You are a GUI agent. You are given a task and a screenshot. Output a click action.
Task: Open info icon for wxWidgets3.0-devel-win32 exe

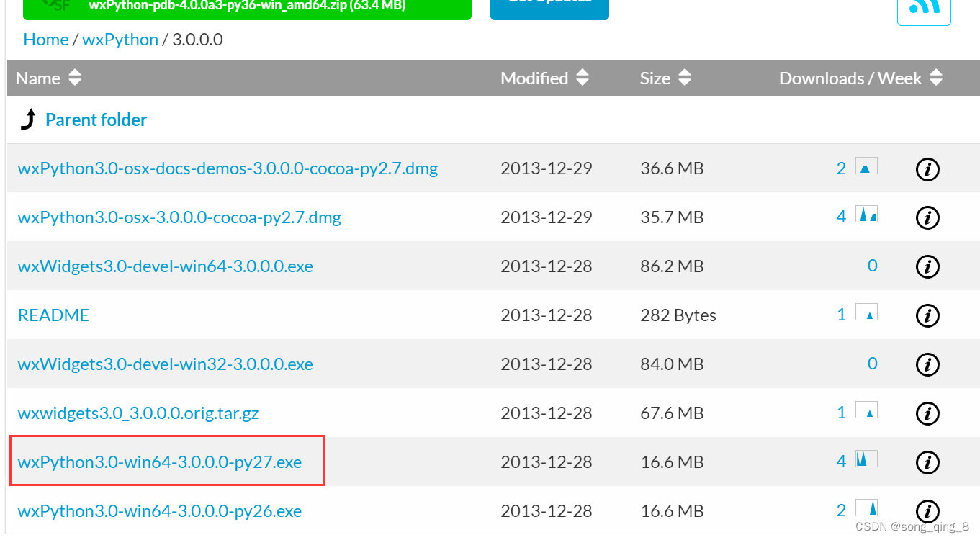[927, 364]
